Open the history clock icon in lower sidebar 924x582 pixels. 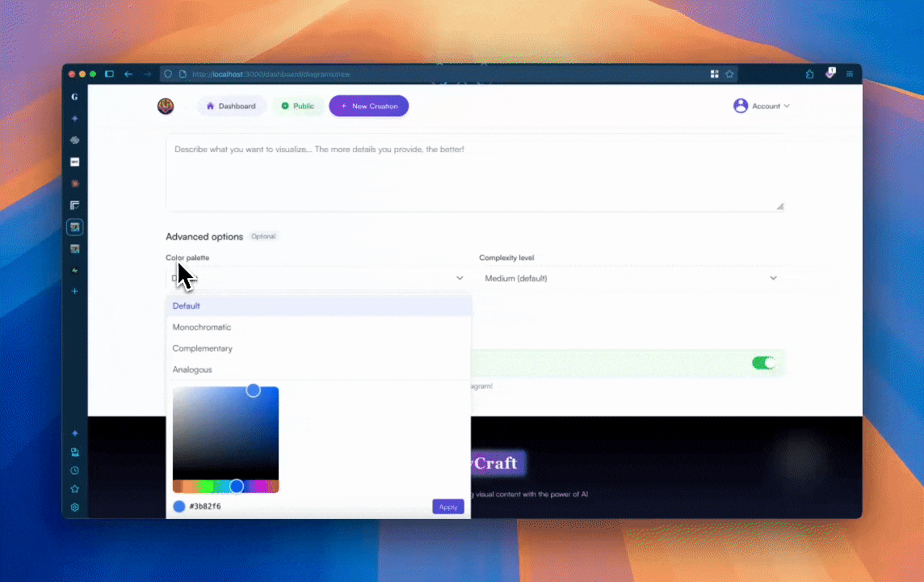74,470
